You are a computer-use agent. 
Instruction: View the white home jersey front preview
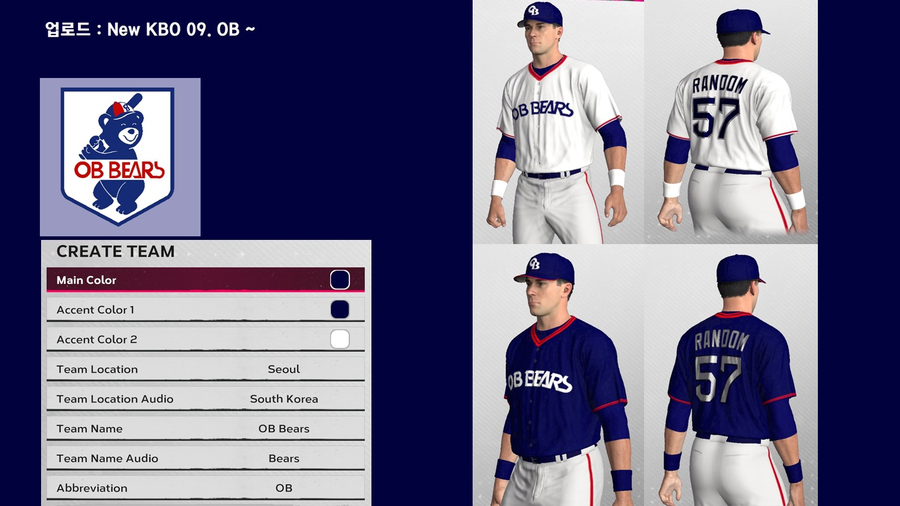click(x=558, y=122)
